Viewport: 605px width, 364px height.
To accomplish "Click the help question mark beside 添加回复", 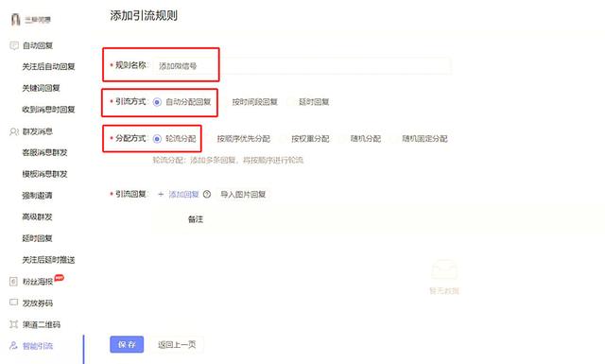I will [207, 194].
